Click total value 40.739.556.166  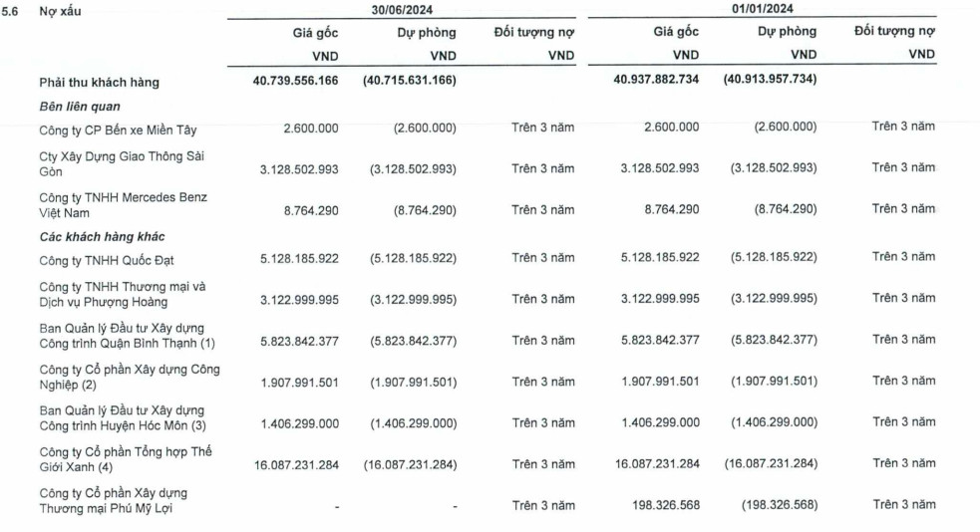click(296, 81)
